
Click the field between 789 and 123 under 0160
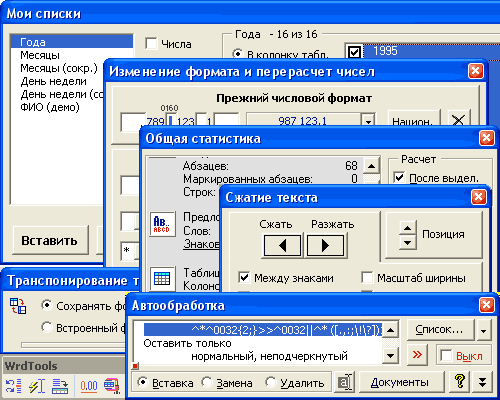[171, 120]
